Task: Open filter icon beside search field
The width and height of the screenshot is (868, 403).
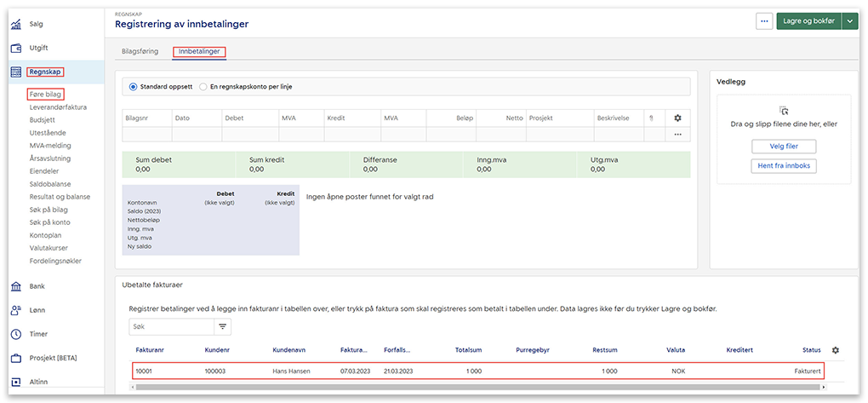Action: (x=223, y=326)
